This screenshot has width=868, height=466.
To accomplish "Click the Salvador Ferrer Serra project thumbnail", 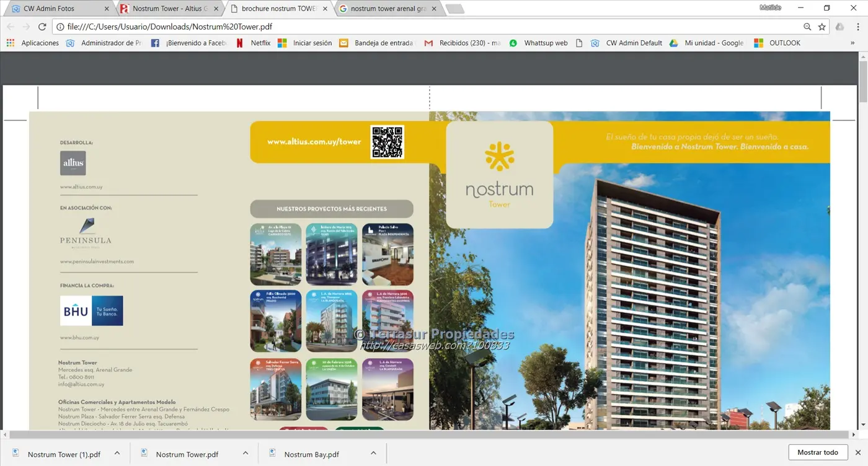I will point(276,389).
